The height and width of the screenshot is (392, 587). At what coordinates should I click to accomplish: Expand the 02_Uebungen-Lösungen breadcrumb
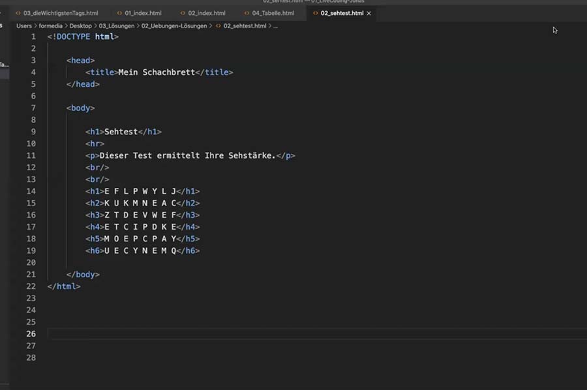173,26
